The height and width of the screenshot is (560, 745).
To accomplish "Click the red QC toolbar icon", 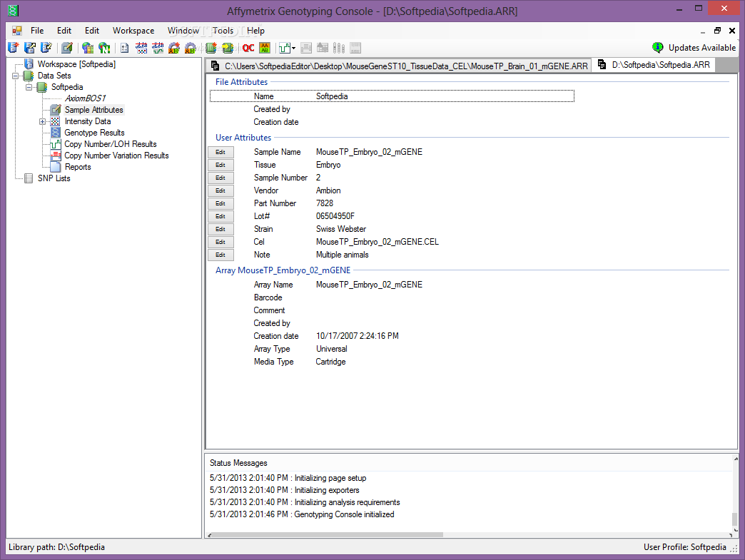I will [248, 48].
